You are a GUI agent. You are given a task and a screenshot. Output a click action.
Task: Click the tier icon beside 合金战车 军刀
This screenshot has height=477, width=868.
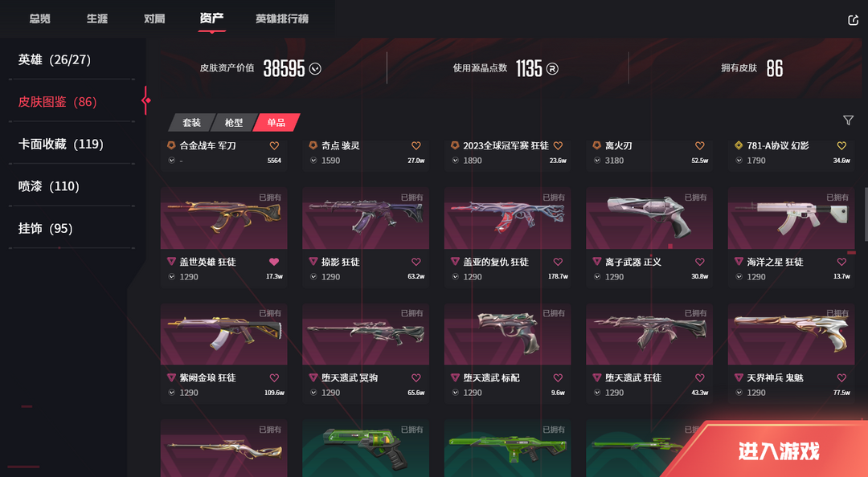point(172,145)
